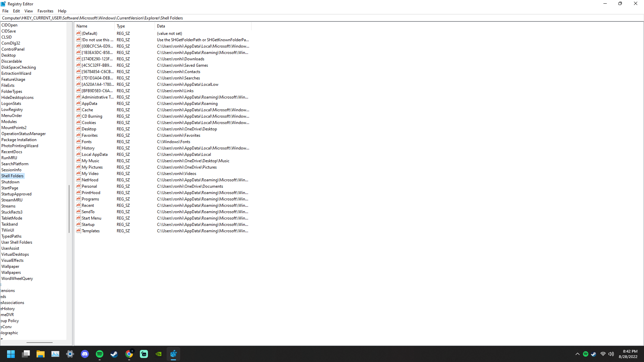Click the tree pane horizontal scrollbar
The height and width of the screenshot is (362, 644).
tap(40, 343)
